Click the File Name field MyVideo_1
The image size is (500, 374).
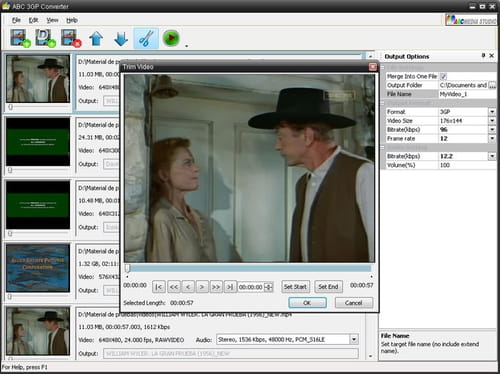[467, 94]
